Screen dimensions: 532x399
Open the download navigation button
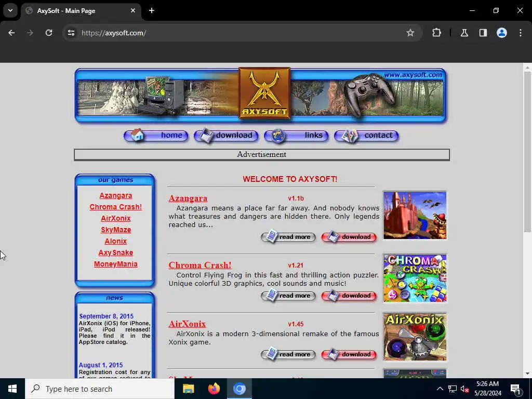[x=227, y=136]
